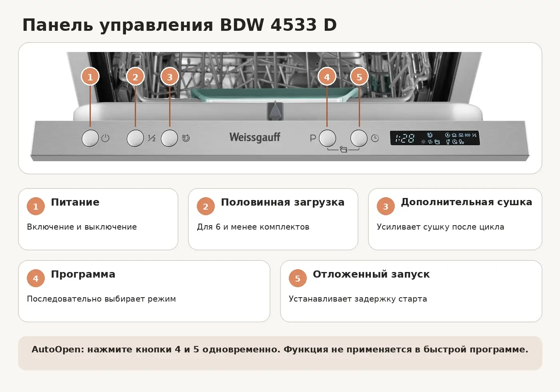
Task: Click the text 'Для 6 и менее комплектов'
Action: [253, 227]
